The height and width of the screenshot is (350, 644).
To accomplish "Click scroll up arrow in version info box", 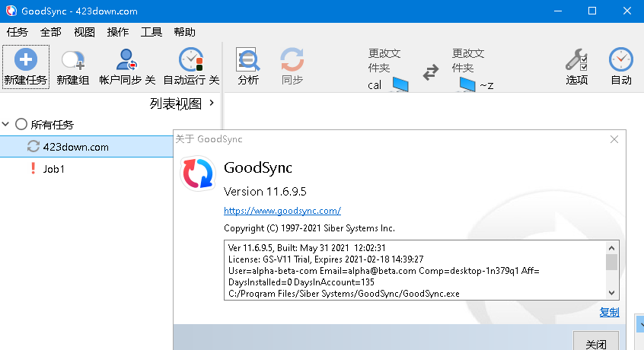I will pos(611,248).
